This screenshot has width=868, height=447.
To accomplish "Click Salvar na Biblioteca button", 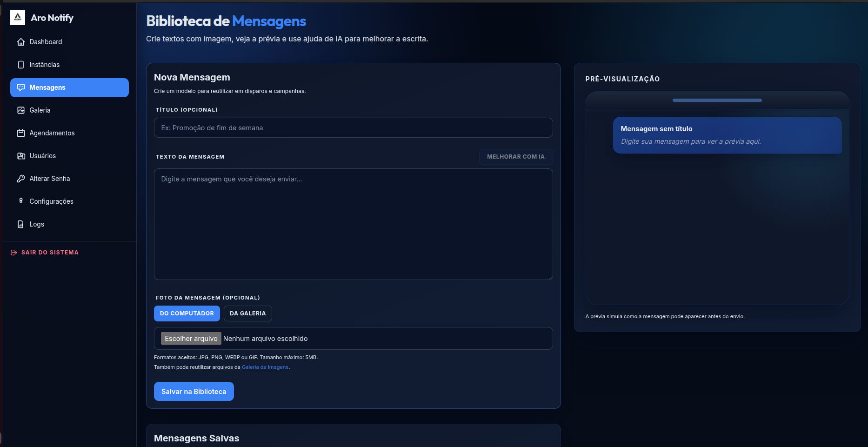I will [194, 392].
